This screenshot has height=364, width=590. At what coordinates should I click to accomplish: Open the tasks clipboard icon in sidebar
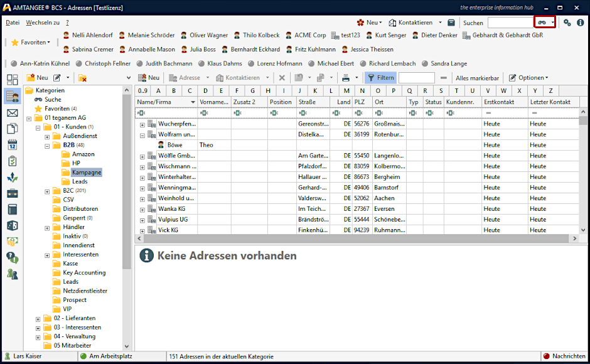(12, 161)
